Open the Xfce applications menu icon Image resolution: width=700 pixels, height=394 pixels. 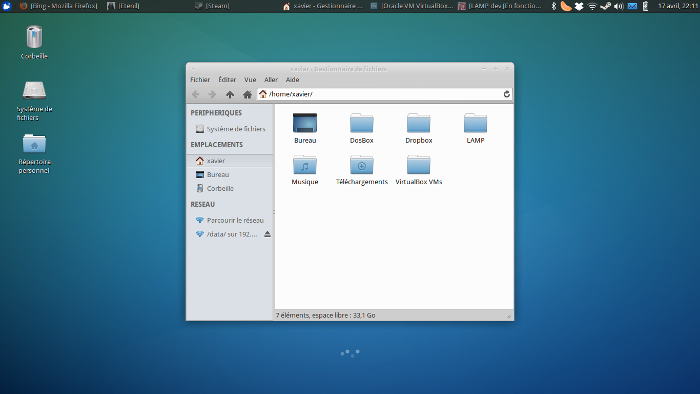click(6, 6)
